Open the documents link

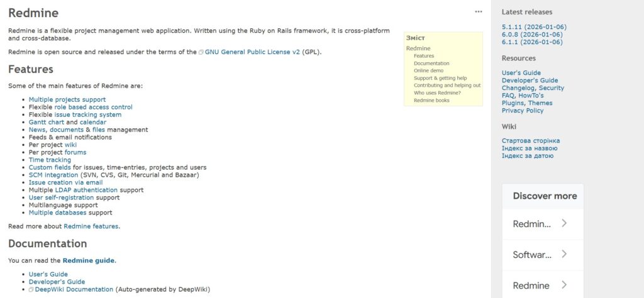pos(67,130)
